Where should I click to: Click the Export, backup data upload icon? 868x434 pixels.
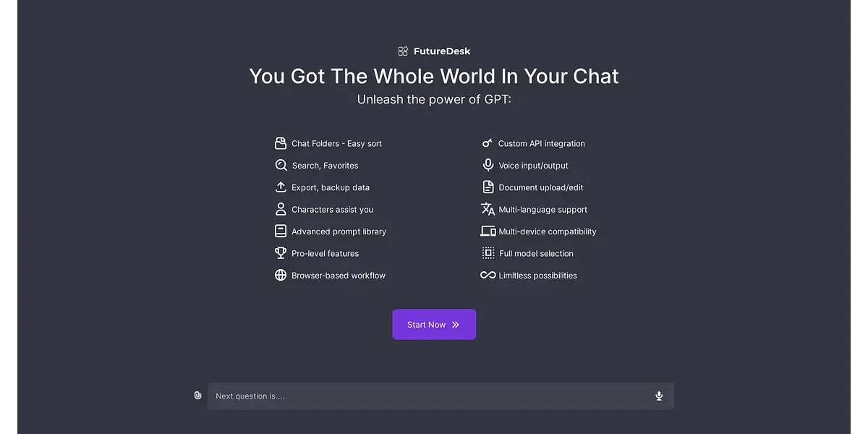click(x=281, y=187)
